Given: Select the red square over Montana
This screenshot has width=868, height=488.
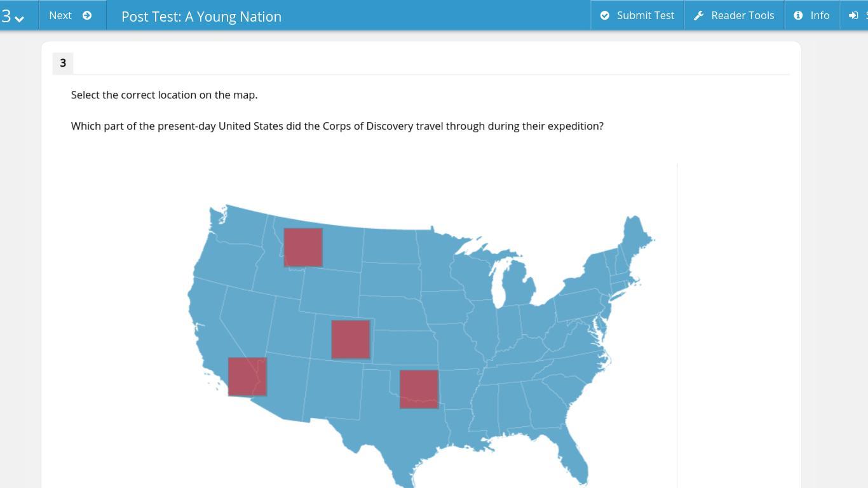Looking at the screenshot, I should [303, 247].
